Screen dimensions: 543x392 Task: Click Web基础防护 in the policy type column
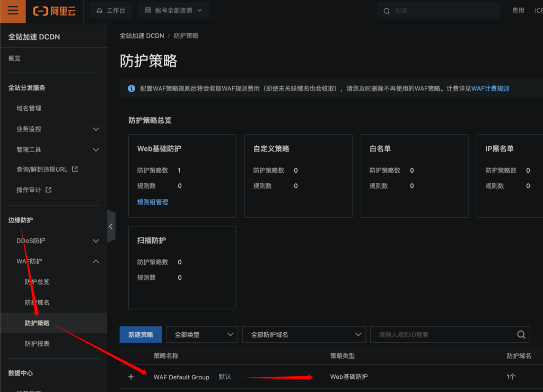(349, 377)
